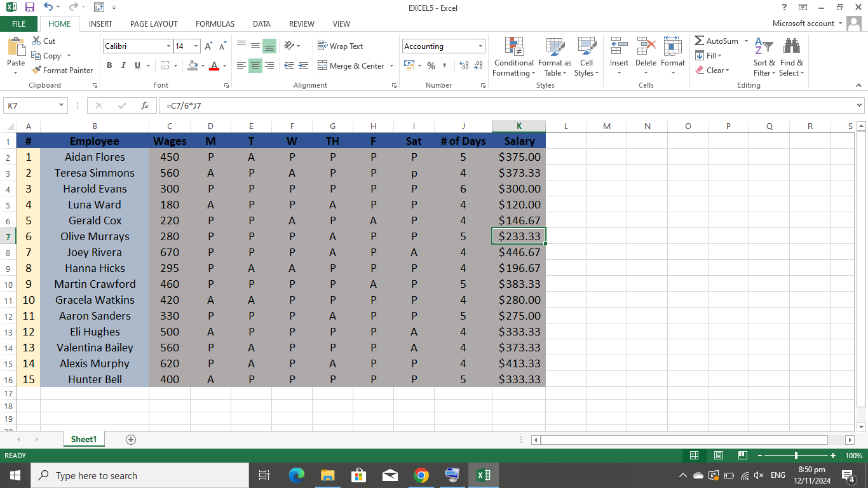
Task: Open the Borders dropdown arrow
Action: [x=175, y=65]
